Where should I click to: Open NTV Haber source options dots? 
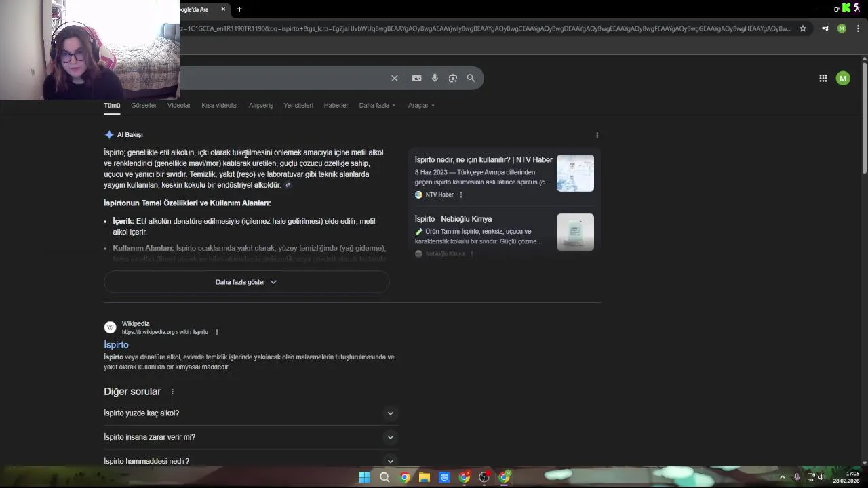461,195
